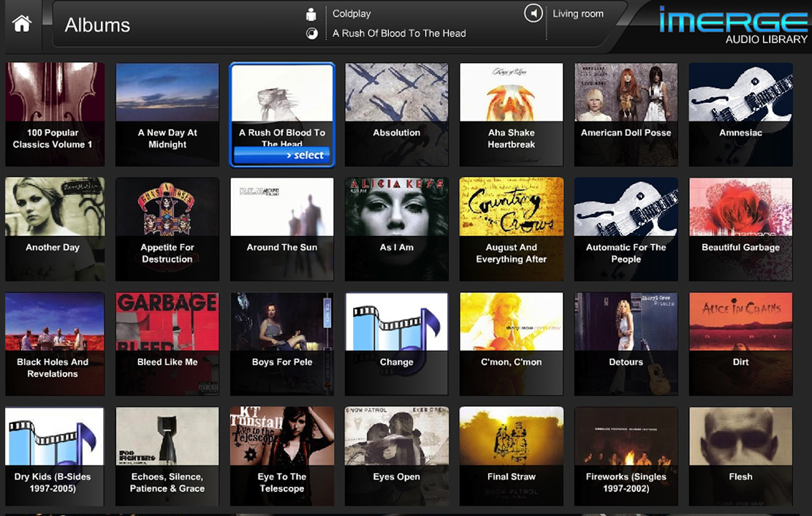Click the iMerge Audio Library logo
The image size is (812, 516).
pyautogui.click(x=732, y=25)
